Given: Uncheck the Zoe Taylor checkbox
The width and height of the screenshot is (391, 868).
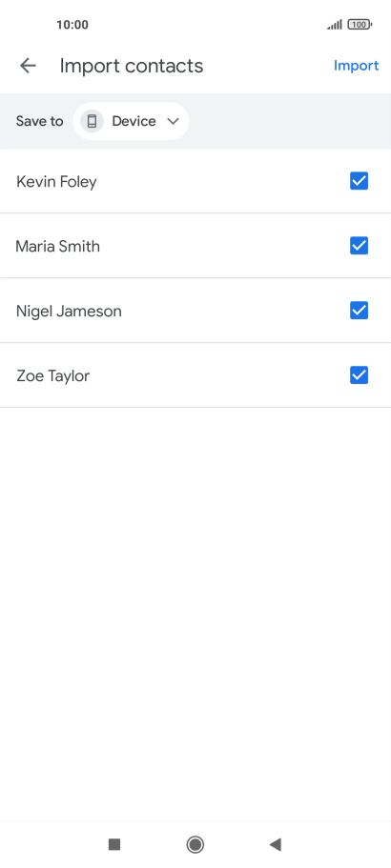Looking at the screenshot, I should click(x=359, y=375).
